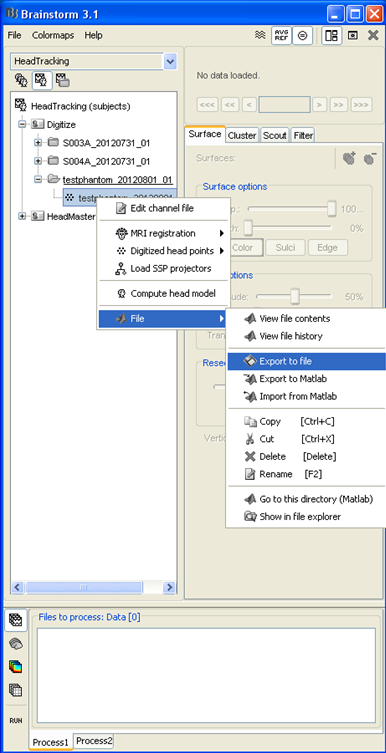This screenshot has height=753, width=386.
Task: Toggle the Sulci display button
Action: pyautogui.click(x=287, y=248)
